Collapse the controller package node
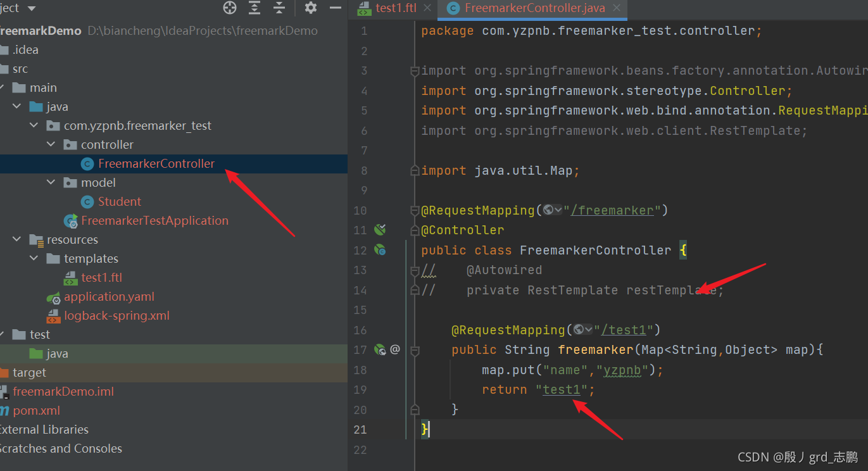Screen dimensions: 868x471 [x=51, y=145]
